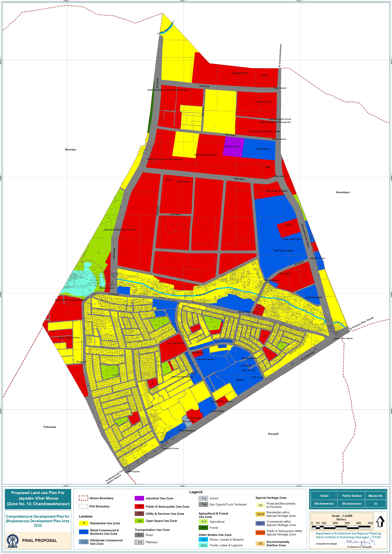The height and width of the screenshot is (554, 392).
Task: Select the 'Hotel Trident Hilton' label
Action: click(292, 239)
